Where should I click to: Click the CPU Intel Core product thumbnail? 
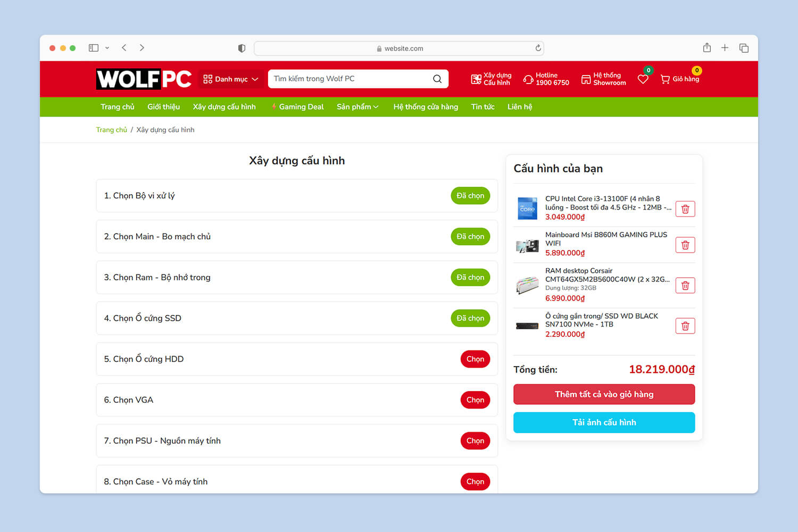pyautogui.click(x=528, y=208)
